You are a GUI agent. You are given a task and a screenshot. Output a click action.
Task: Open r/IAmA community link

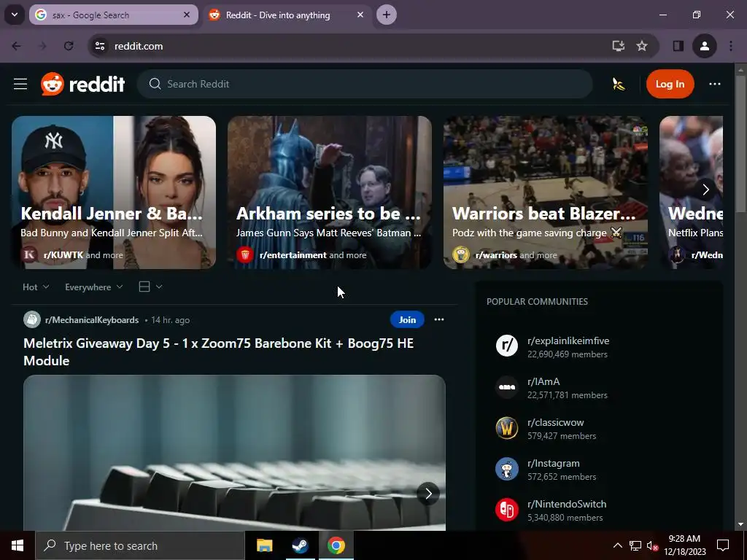tap(543, 381)
